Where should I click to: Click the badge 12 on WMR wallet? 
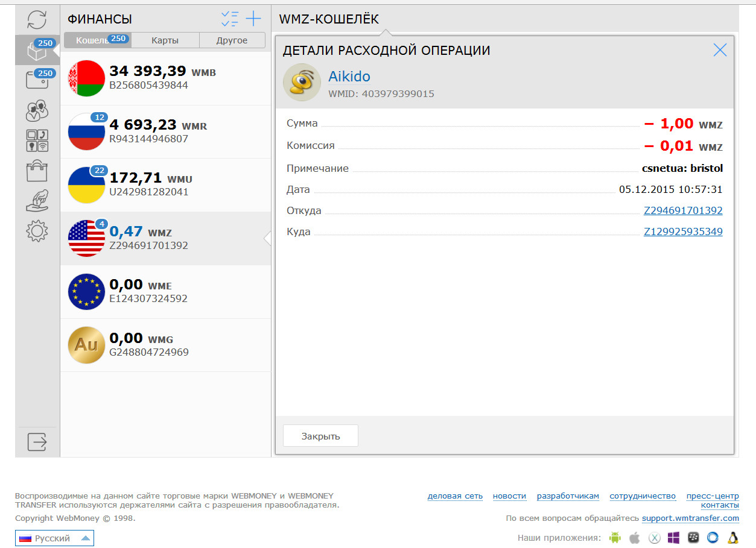pos(99,118)
